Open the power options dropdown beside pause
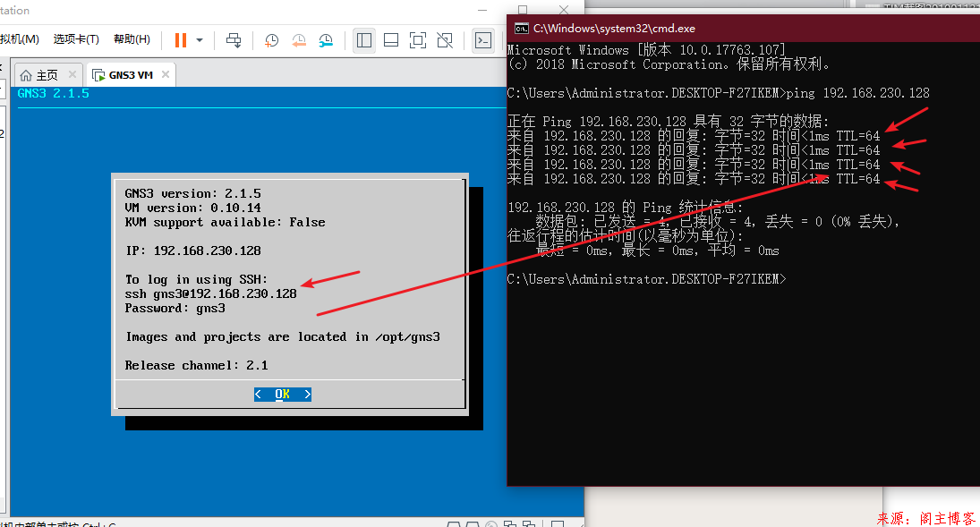The image size is (980, 527). point(200,40)
